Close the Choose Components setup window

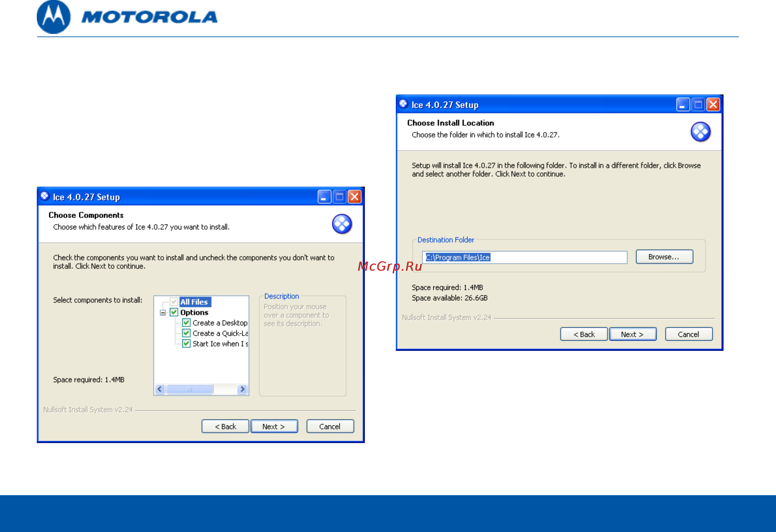point(354,197)
